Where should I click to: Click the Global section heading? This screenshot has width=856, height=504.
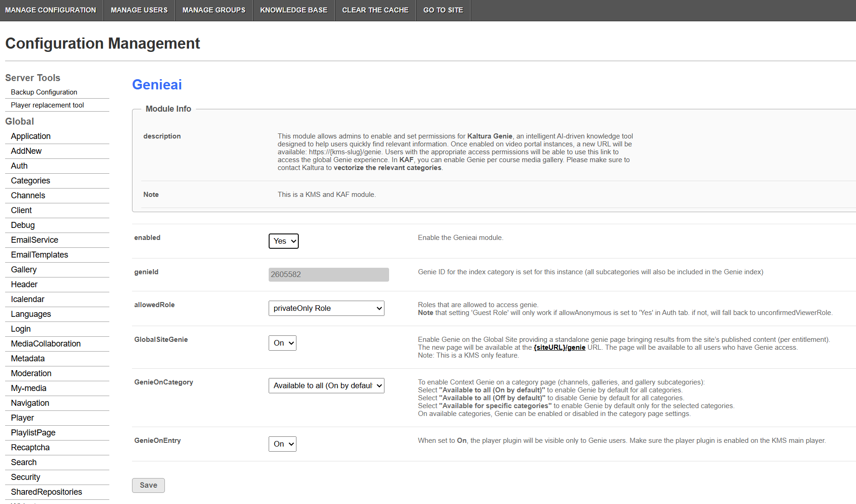[x=19, y=121]
